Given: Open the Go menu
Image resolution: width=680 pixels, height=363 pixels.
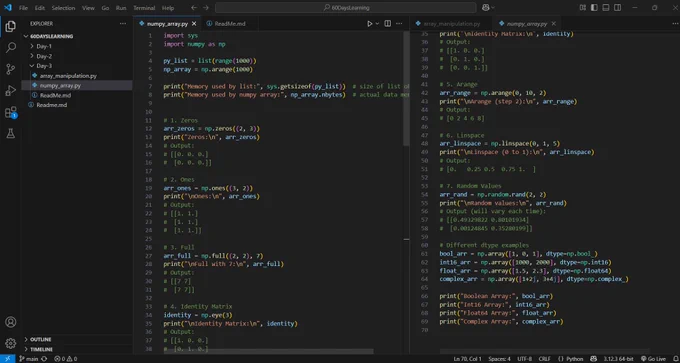Looking at the screenshot, I should point(105,8).
